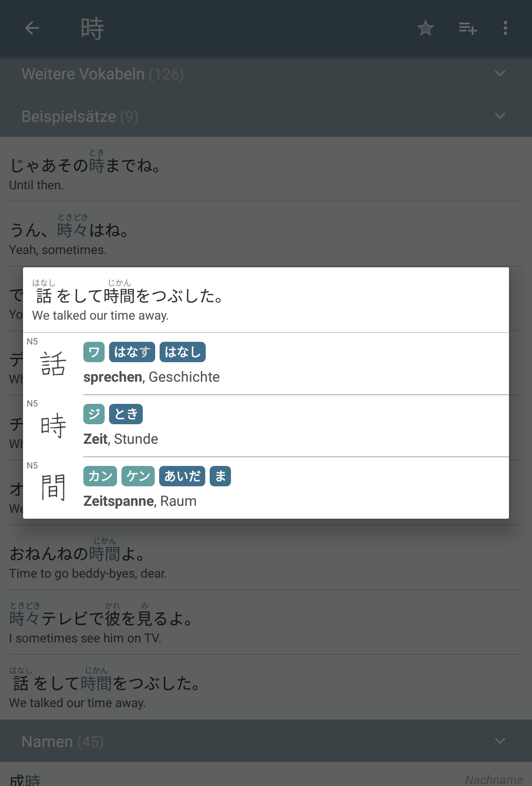Expand the Namen section chevron
Viewport: 532px width, 786px height.
tap(500, 741)
